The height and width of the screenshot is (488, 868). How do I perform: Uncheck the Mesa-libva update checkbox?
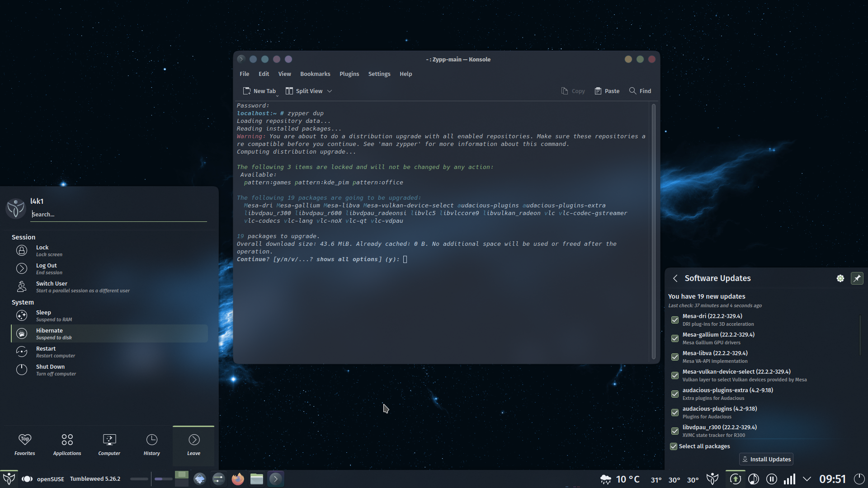point(675,357)
